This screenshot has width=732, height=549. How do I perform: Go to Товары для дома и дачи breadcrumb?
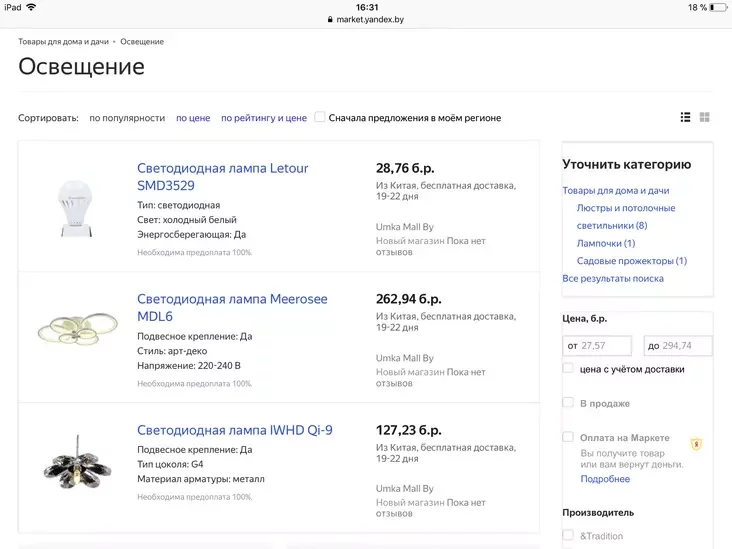click(65, 42)
